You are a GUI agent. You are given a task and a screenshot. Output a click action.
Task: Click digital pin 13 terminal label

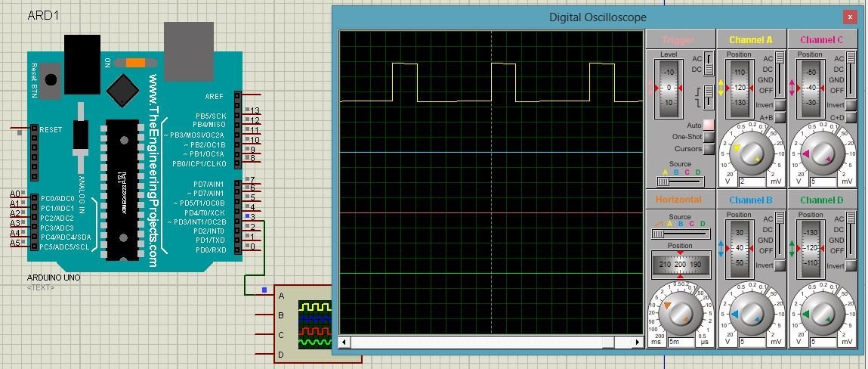[x=255, y=110]
